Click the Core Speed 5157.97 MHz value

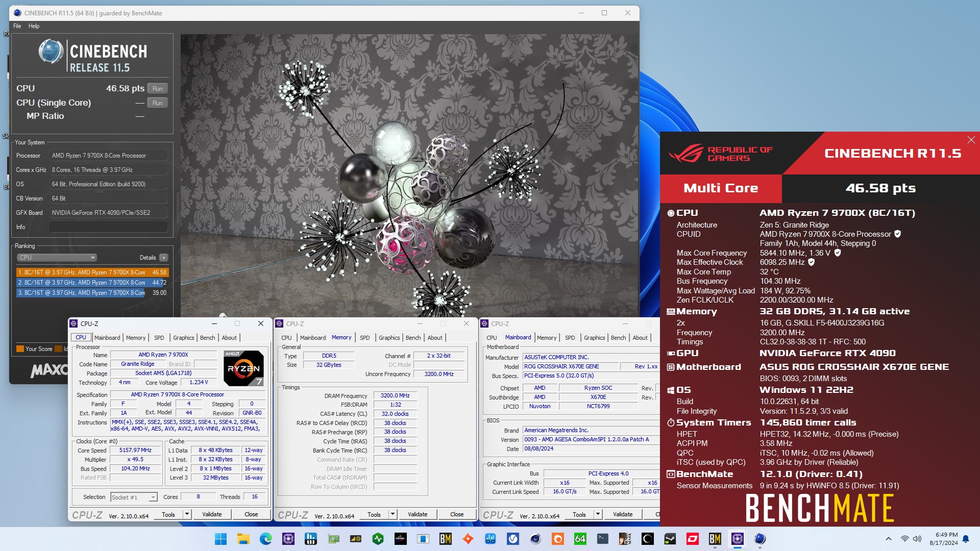click(x=135, y=450)
